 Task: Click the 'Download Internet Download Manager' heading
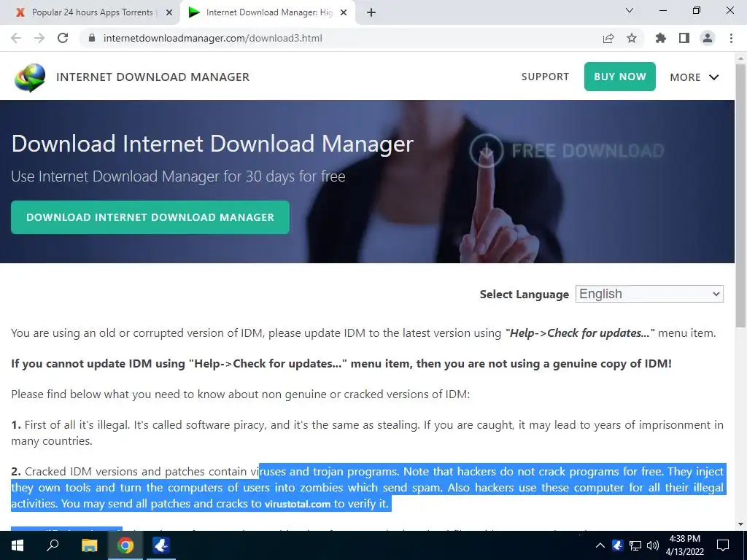(x=212, y=144)
